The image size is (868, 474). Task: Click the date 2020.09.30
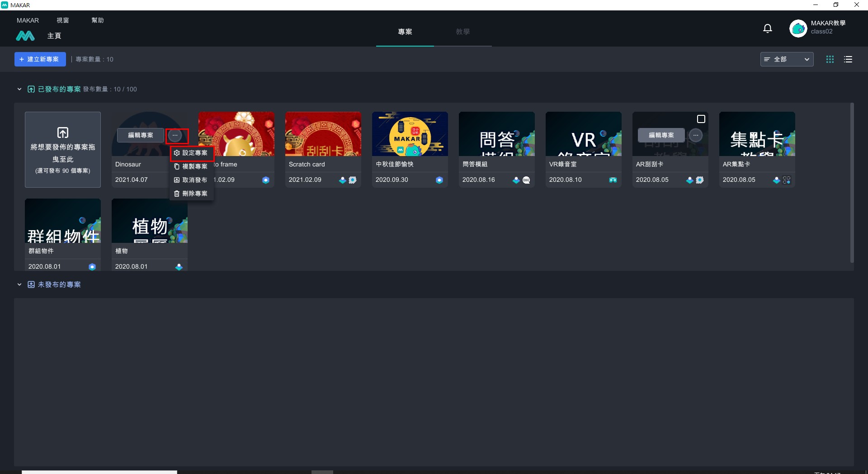pyautogui.click(x=392, y=180)
